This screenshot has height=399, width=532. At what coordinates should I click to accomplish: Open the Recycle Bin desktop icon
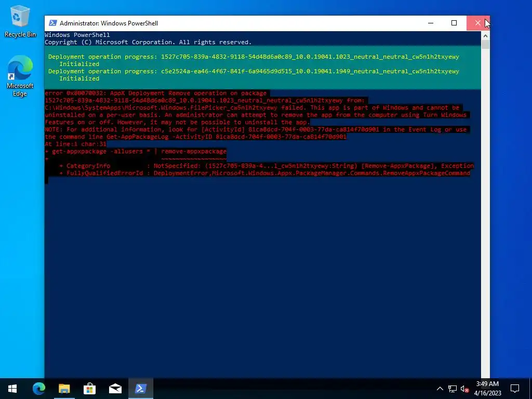coord(20,21)
